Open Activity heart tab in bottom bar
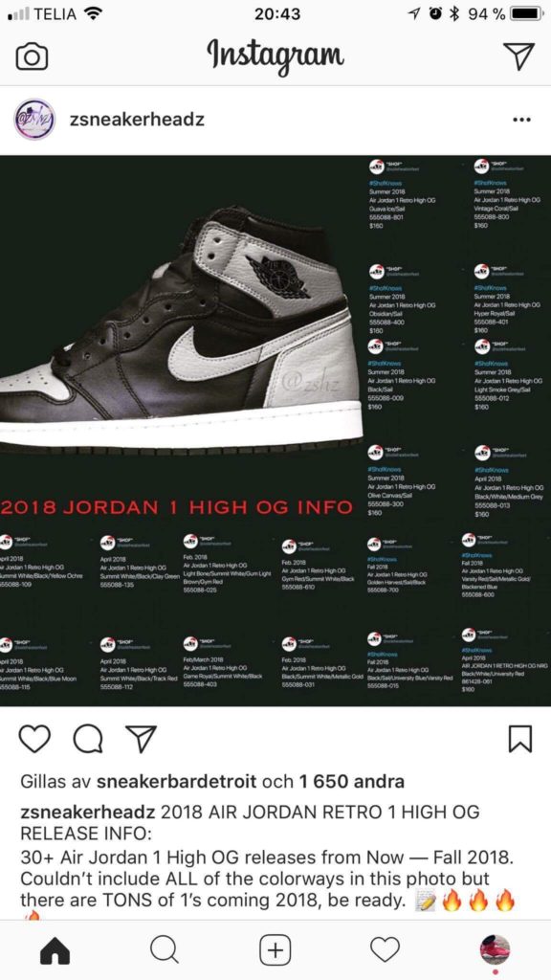551x980 pixels. pos(385,950)
